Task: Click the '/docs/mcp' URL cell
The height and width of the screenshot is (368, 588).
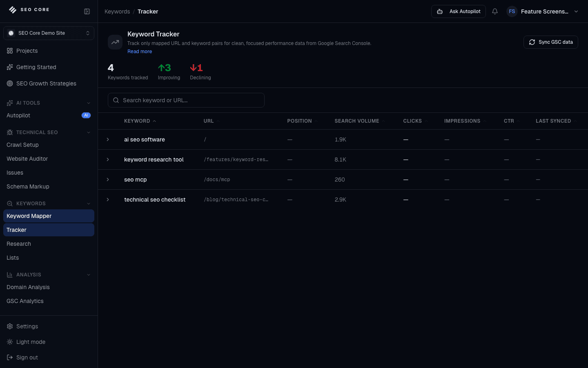Action: pos(217,180)
